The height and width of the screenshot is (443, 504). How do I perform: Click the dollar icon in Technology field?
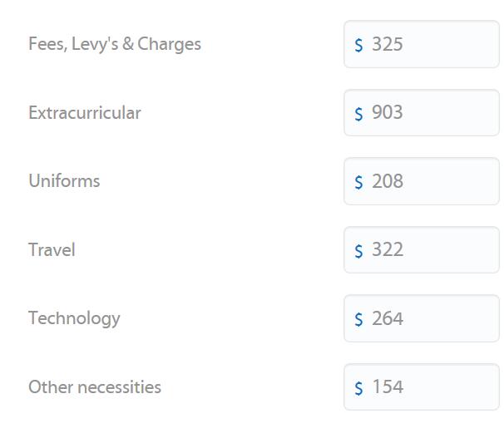(x=358, y=319)
